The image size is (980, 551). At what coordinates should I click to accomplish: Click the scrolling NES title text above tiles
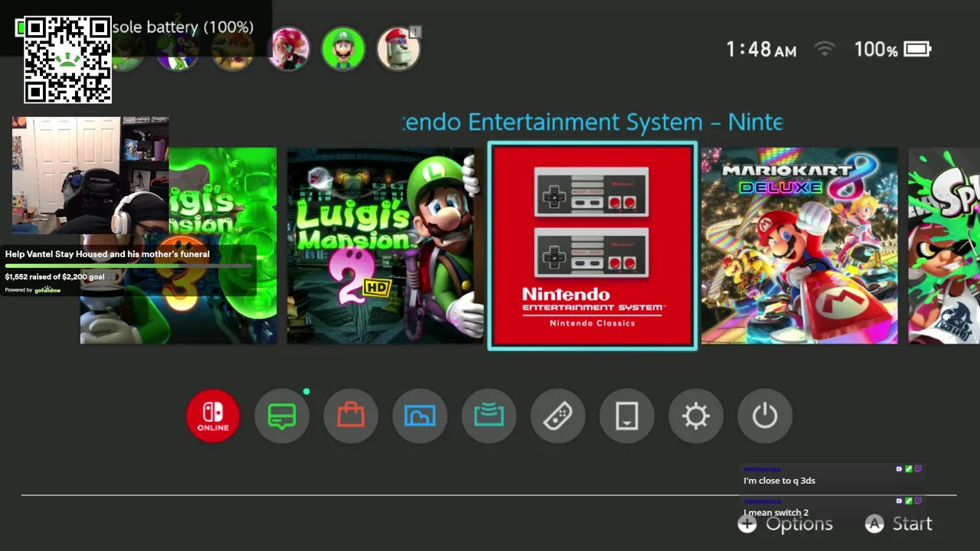(593, 122)
